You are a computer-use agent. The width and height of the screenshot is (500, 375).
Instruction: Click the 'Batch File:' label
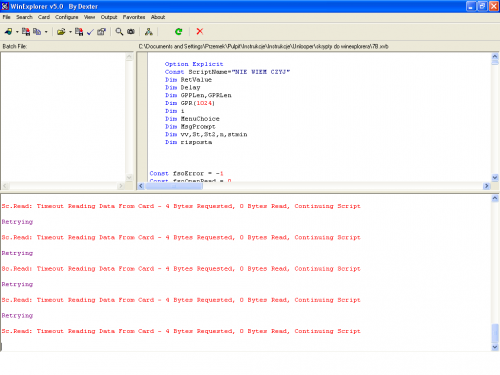(15, 46)
